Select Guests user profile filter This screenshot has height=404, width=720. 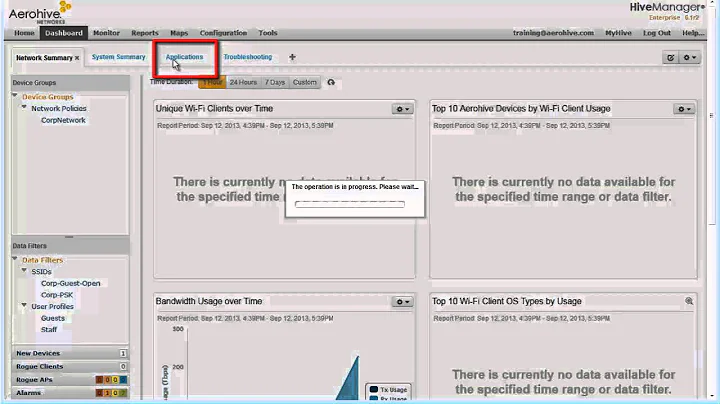(53, 318)
